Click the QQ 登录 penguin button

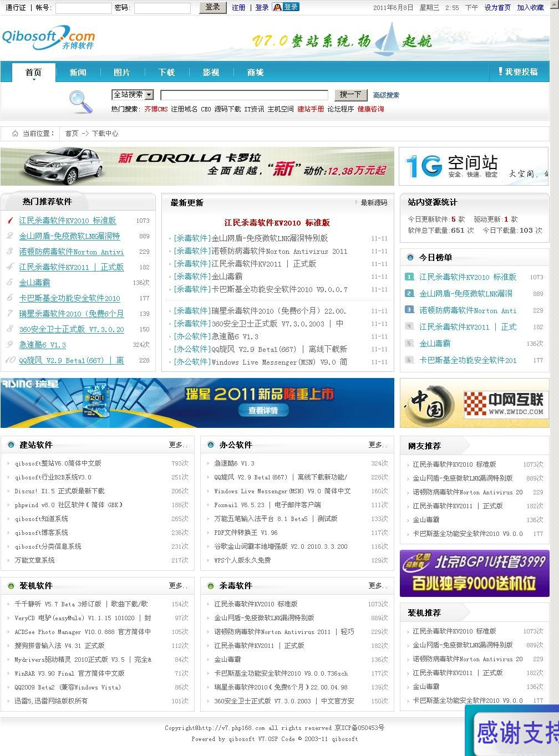pyautogui.click(x=286, y=7)
